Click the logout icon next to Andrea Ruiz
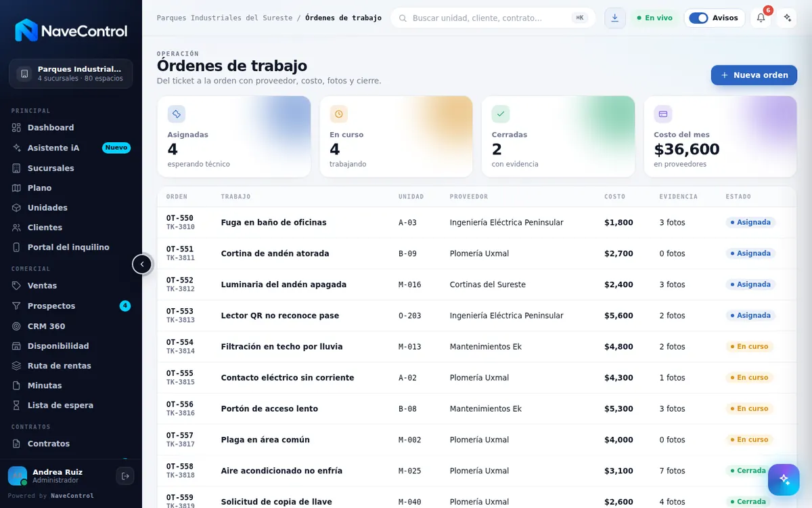Viewport: 812px width, 508px height. (125, 476)
